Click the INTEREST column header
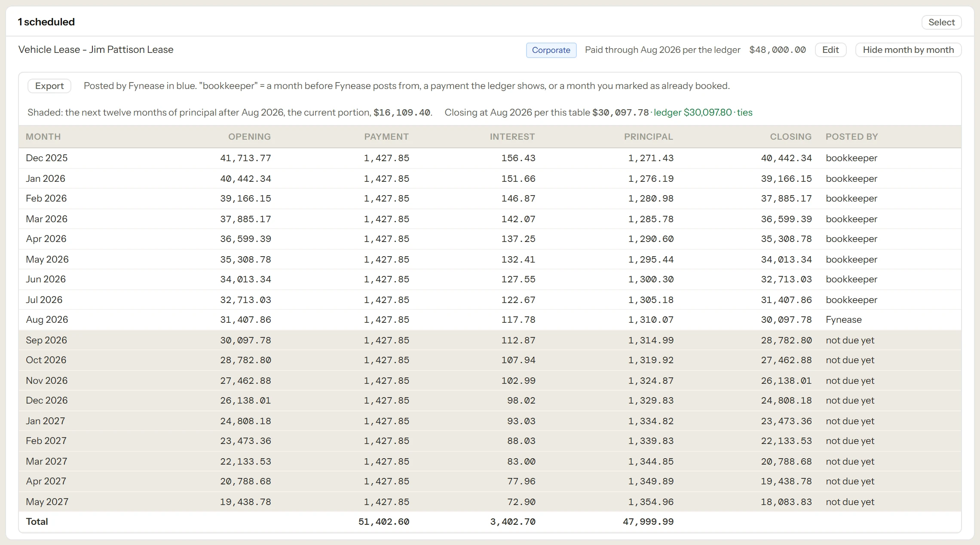This screenshot has width=980, height=545. pos(512,137)
